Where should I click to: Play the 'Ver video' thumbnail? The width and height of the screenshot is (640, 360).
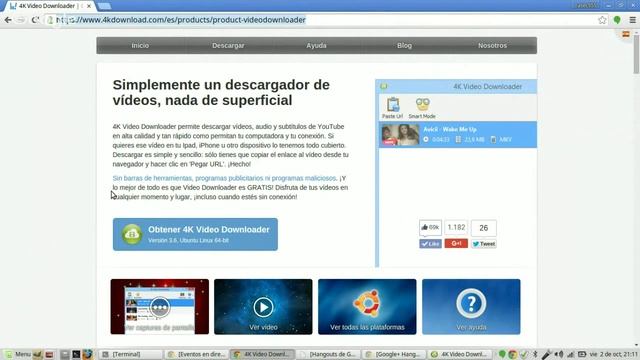click(x=263, y=307)
